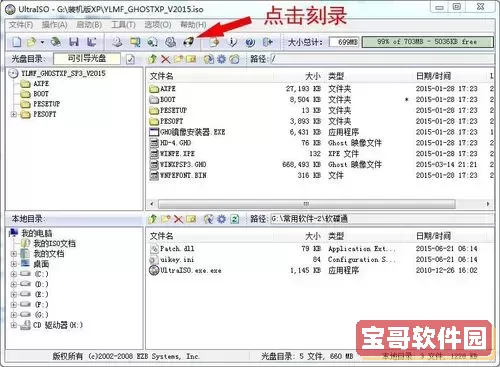Click the Help question-mark toolbar icon
This screenshot has width=500, height=367.
click(250, 42)
